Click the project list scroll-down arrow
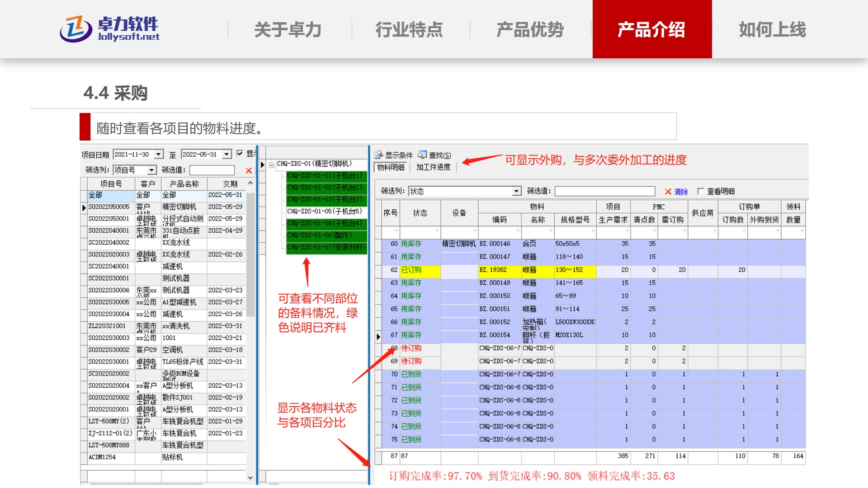Screen dimensions: 868x488 (x=250, y=478)
